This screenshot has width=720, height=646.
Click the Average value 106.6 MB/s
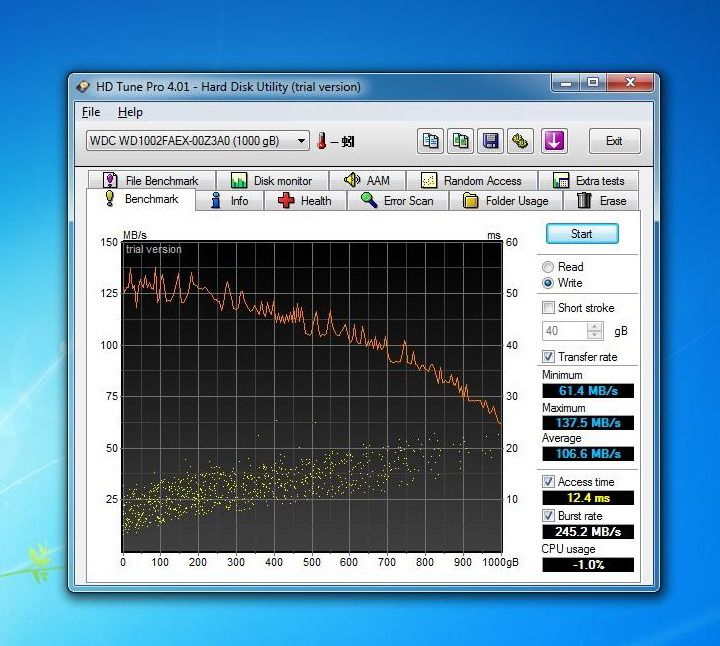pos(588,454)
